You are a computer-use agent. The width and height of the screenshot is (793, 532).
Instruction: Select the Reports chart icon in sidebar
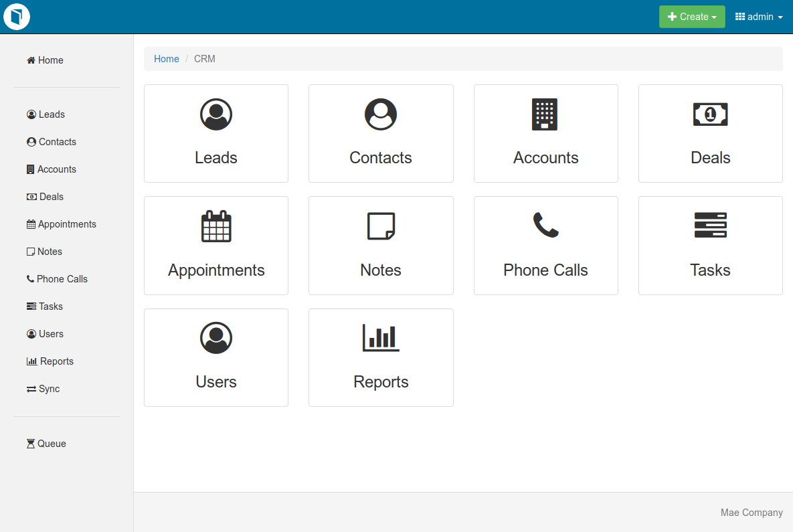tap(31, 361)
